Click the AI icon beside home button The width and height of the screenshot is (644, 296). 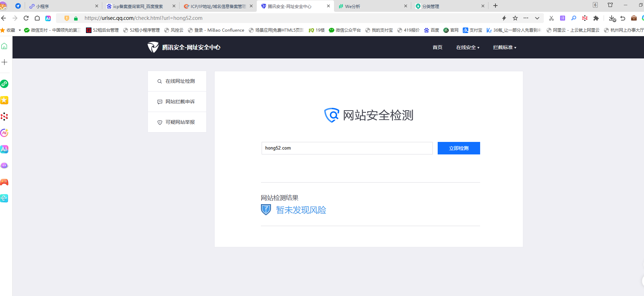coord(48,18)
